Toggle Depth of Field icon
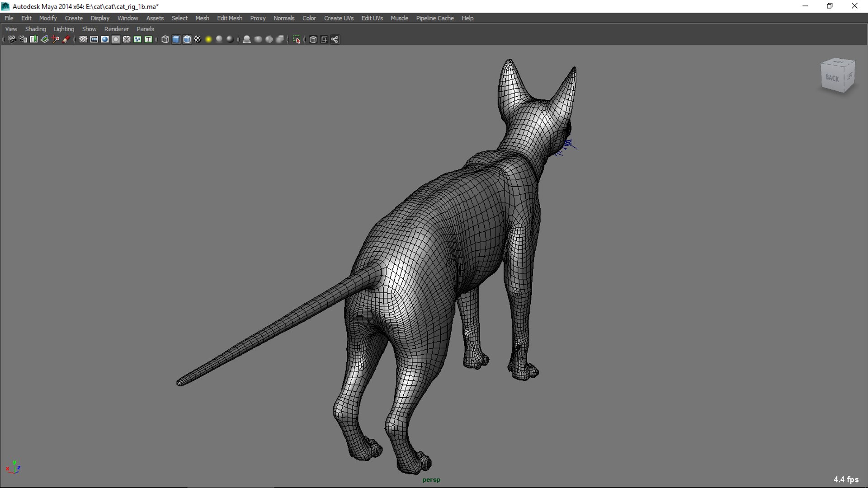 pyautogui.click(x=280, y=39)
